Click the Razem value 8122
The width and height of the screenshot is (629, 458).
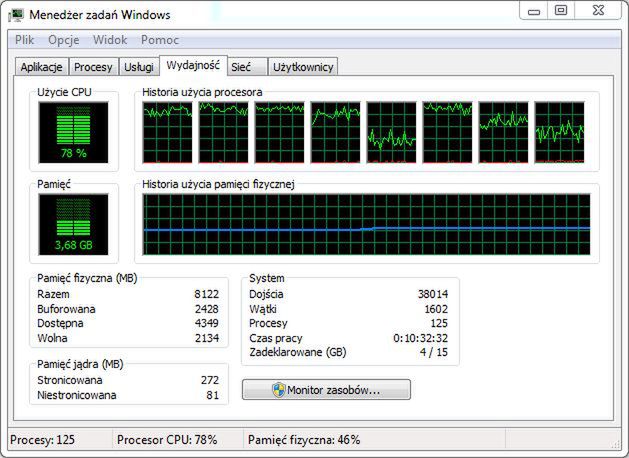coord(207,294)
